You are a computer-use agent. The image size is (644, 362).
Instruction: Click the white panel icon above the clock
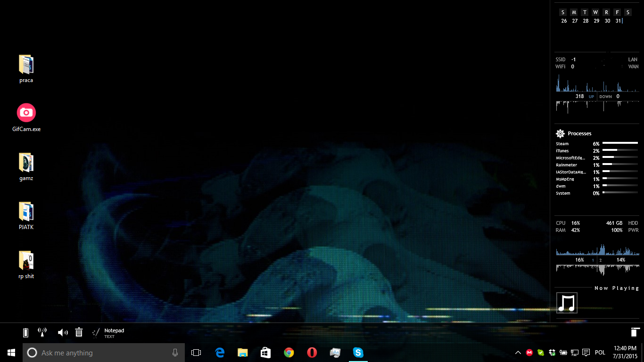pyautogui.click(x=635, y=332)
